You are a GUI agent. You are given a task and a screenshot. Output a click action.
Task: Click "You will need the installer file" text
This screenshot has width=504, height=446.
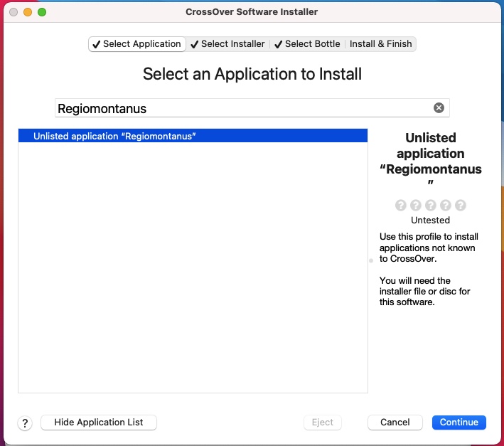tap(424, 292)
